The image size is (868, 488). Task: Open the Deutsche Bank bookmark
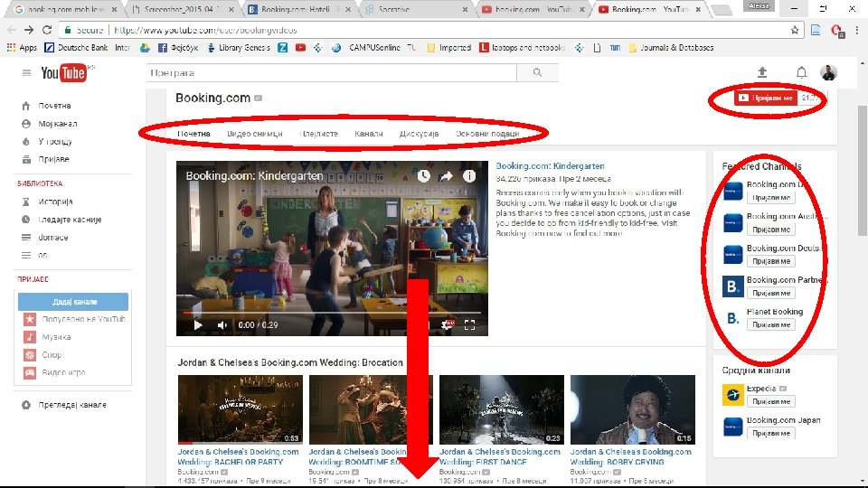coord(76,48)
